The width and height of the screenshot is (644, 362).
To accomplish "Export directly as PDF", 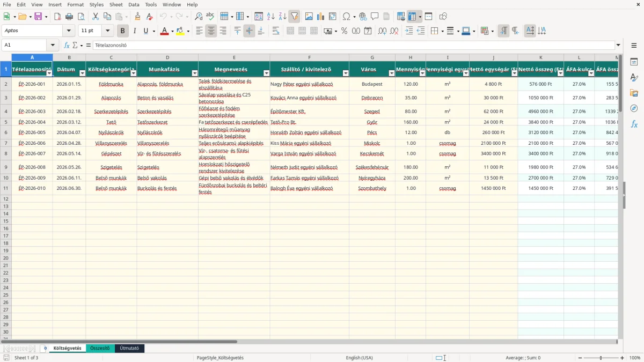I will tap(57, 17).
